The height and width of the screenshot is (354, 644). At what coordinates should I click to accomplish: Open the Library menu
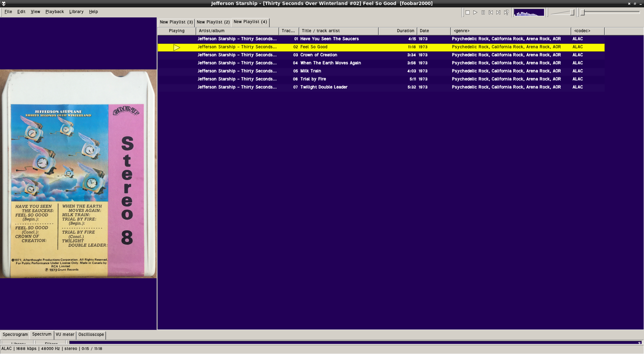point(76,12)
